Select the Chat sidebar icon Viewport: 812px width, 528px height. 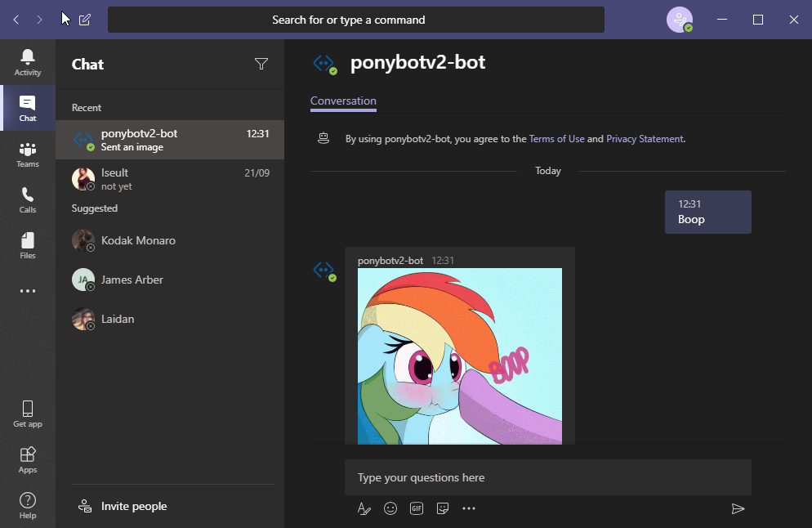pos(28,108)
